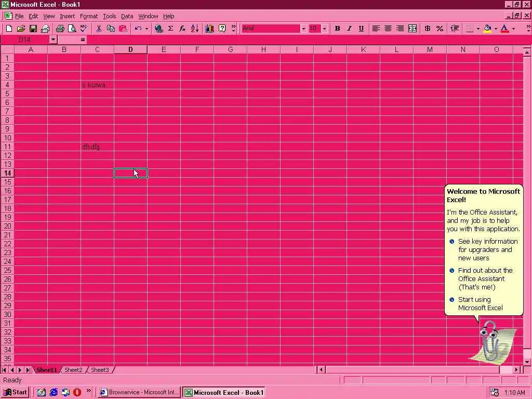Expand the Font Color dropdown arrow
This screenshot has width=532, height=399.
pyautogui.click(x=513, y=29)
